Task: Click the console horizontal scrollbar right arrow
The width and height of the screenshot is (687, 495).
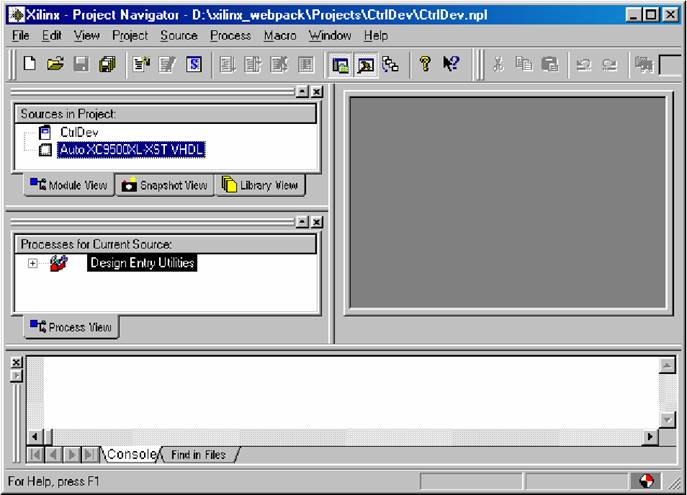Action: click(x=651, y=437)
